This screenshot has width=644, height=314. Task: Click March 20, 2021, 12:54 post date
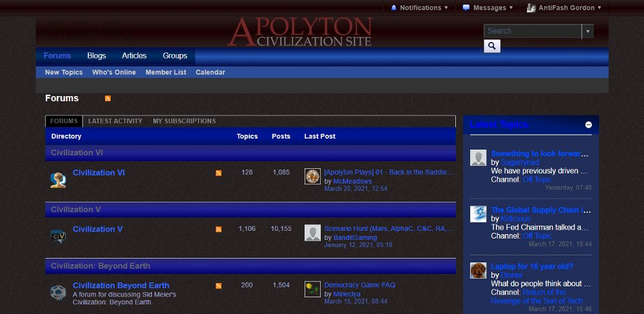pyautogui.click(x=355, y=189)
